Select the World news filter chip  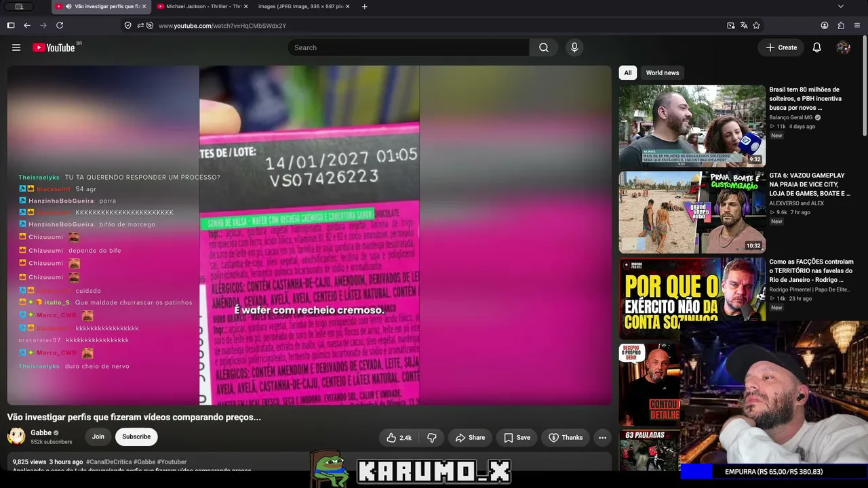[x=663, y=73]
